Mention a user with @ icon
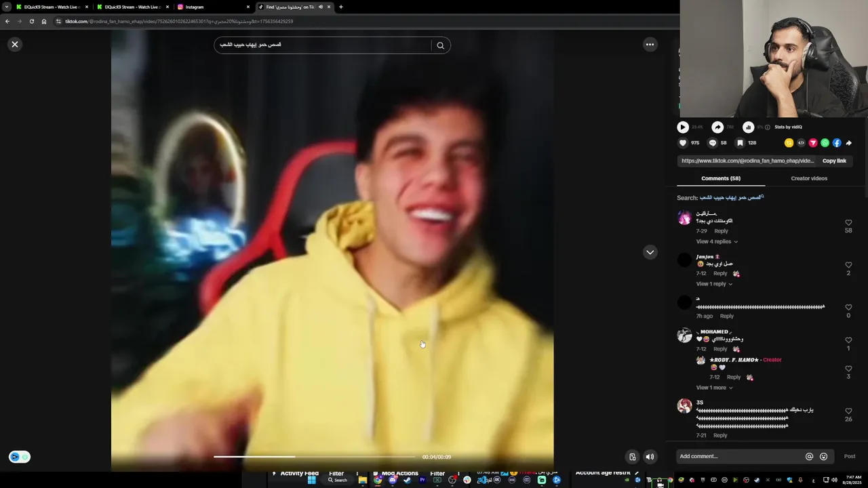This screenshot has height=488, width=868. point(809,457)
